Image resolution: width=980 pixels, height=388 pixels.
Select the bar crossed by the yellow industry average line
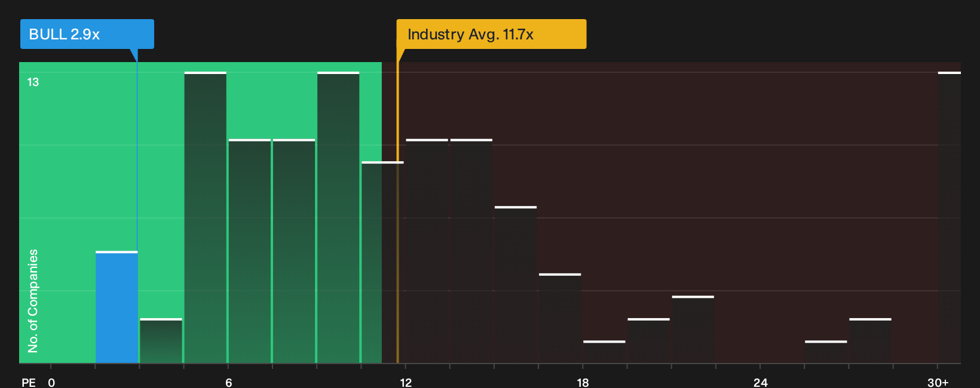click(382, 263)
